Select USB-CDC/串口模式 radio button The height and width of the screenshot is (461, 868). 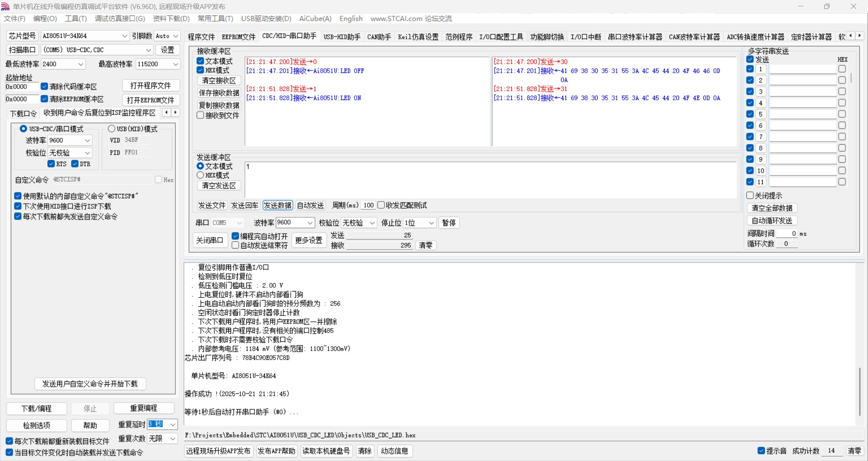pyautogui.click(x=24, y=129)
